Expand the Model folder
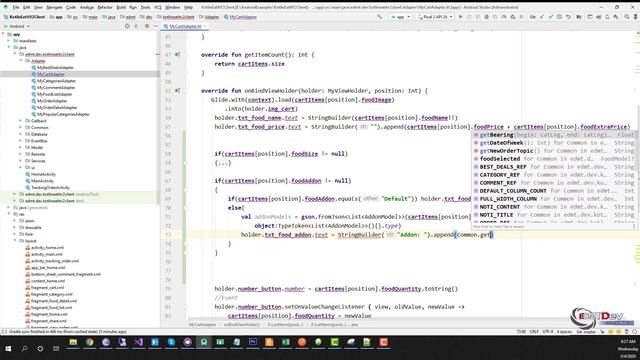The height and width of the screenshot is (360, 640). [20, 147]
